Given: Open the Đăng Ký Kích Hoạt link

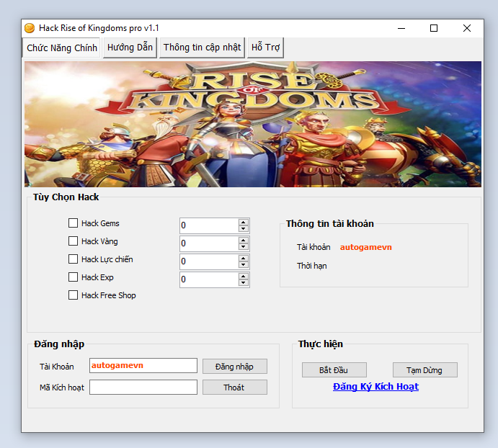Looking at the screenshot, I should coord(375,387).
